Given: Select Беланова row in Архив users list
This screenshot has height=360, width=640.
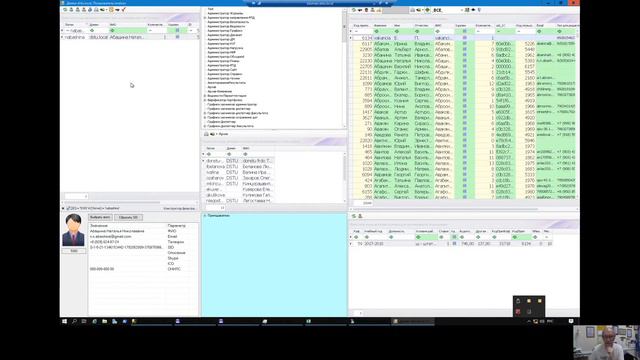Looking at the screenshot, I should click(x=239, y=167).
